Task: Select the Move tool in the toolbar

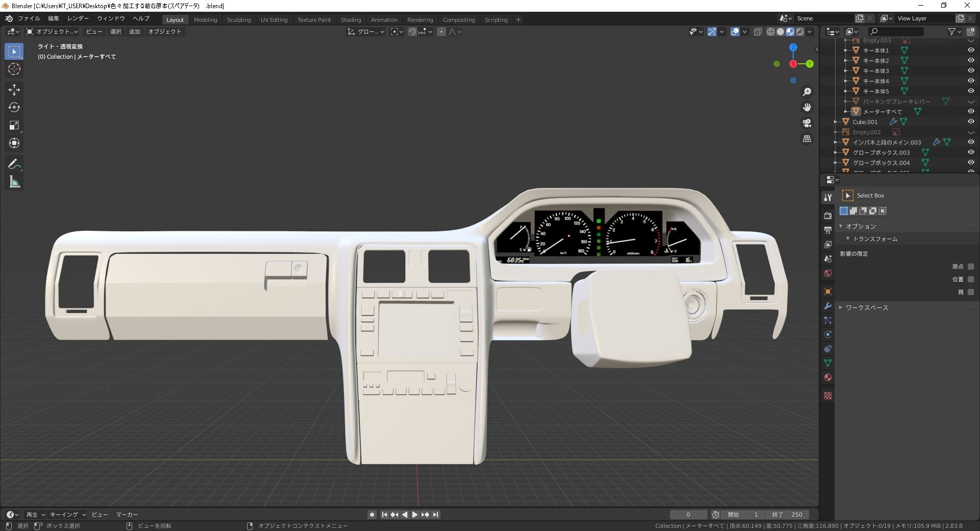Action: click(14, 89)
